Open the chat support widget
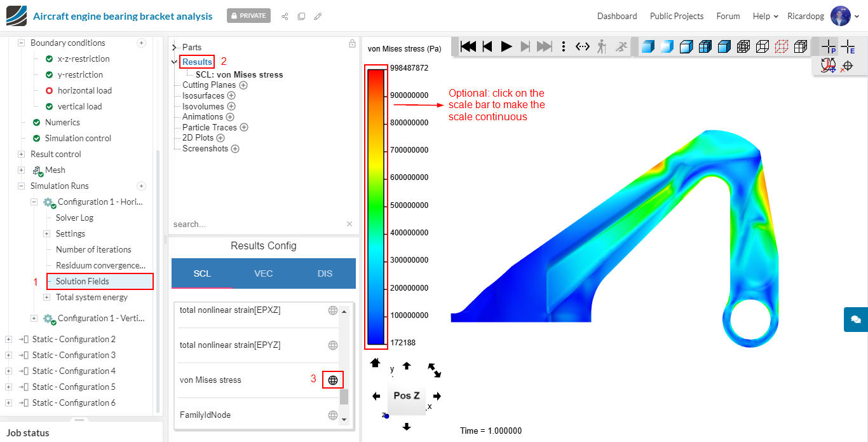868x442 pixels. click(x=855, y=319)
